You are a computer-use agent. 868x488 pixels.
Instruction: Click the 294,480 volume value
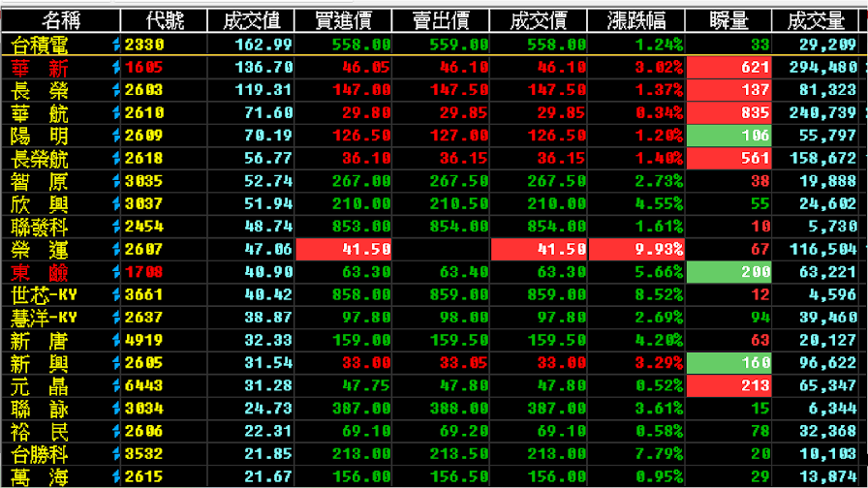tap(823, 68)
